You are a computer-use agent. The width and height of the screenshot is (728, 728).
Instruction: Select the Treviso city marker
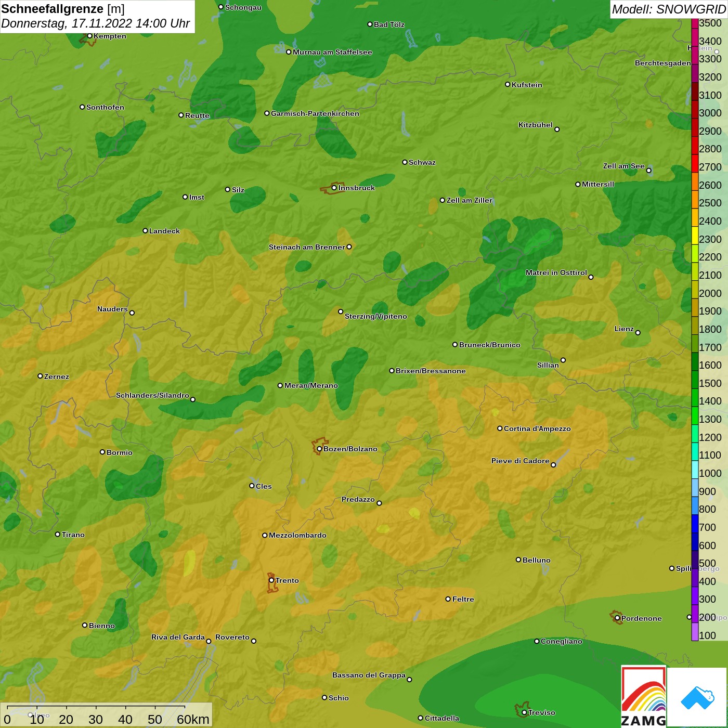click(x=524, y=712)
